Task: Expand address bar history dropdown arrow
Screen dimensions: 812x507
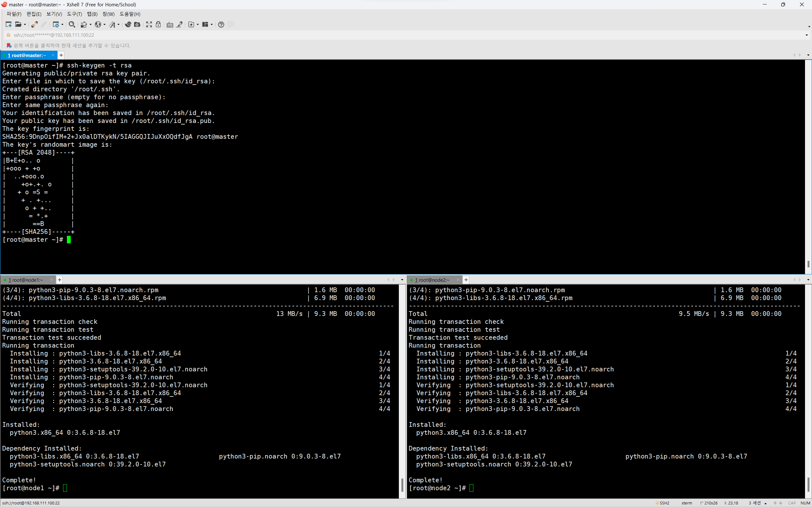Action: point(807,35)
